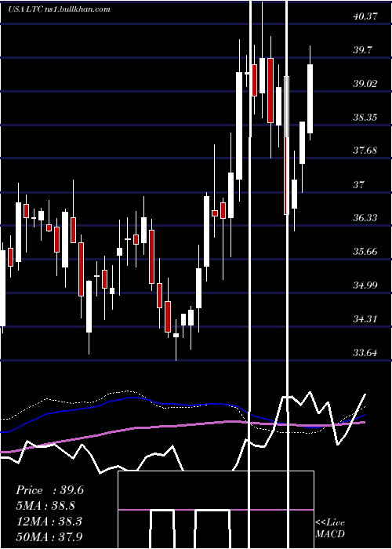Click the 5MA : 38.8 readout
392x549 pixels.
point(45,506)
